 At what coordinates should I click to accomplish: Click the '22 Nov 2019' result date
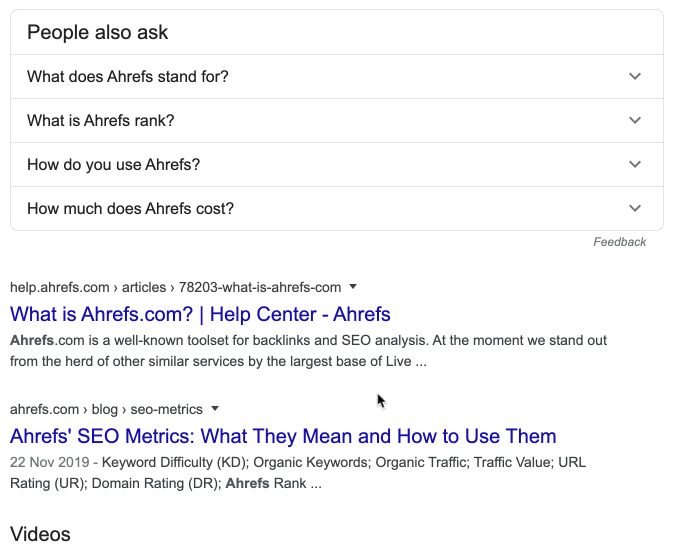(x=50, y=463)
